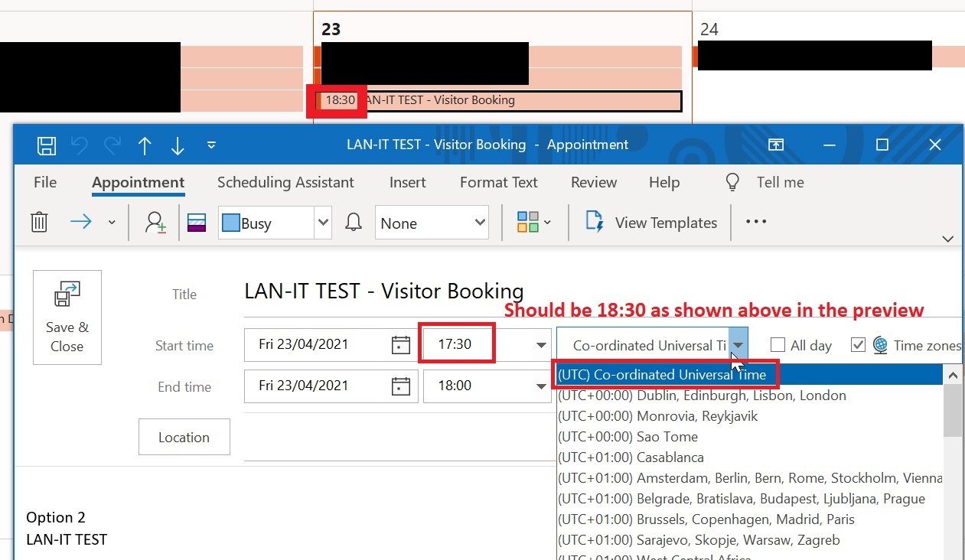Open the File menu
Screen dimensions: 965x560
(45, 182)
